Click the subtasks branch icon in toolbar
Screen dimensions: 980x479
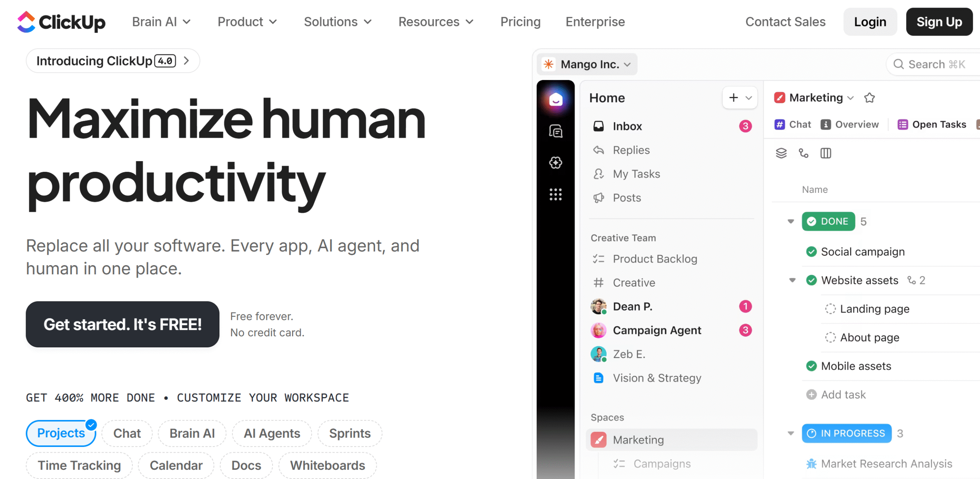[804, 153]
